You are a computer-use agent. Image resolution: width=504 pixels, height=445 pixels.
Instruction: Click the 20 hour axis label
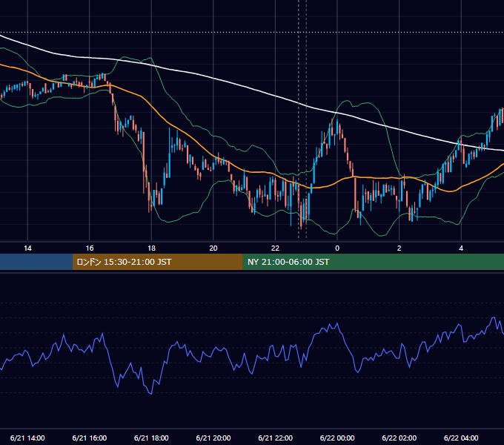pos(213,248)
